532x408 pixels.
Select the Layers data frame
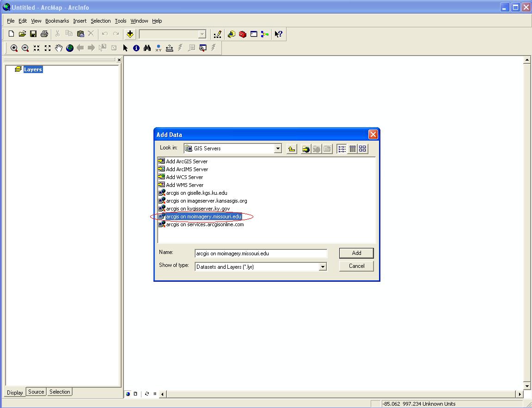click(x=33, y=69)
